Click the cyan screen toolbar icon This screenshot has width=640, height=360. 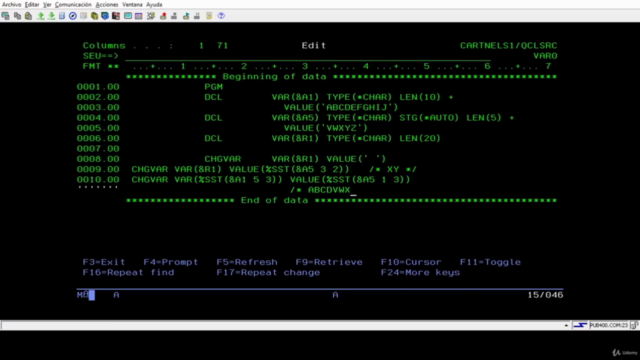128,16
